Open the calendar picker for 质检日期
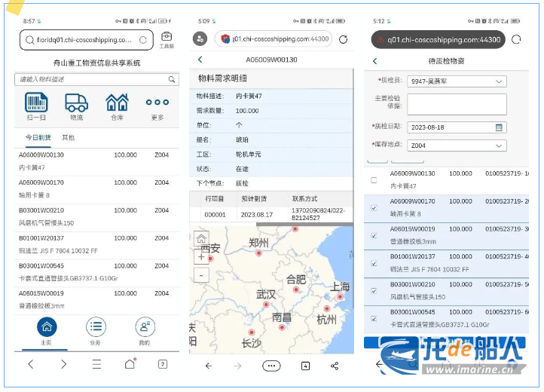Screen dimensions: 544x392 499,127
